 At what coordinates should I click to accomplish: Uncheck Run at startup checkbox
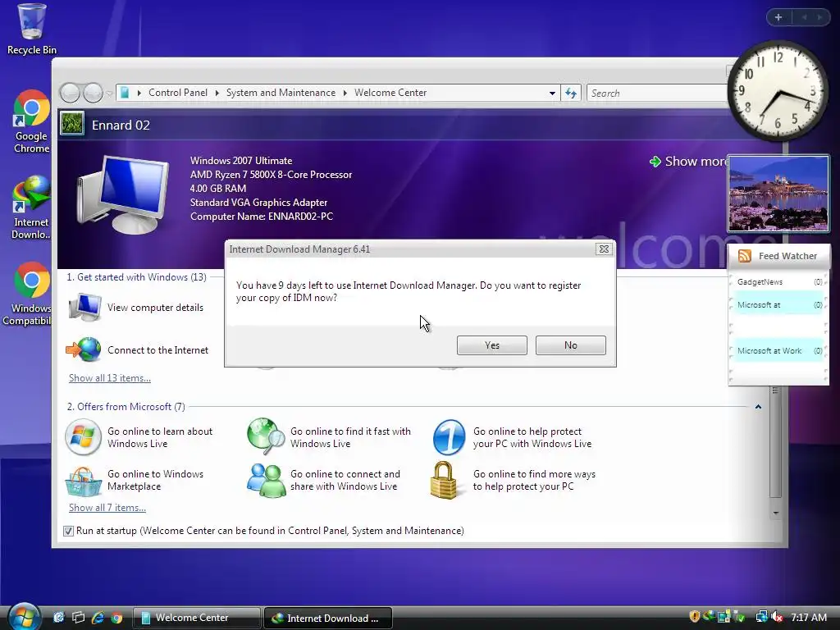(x=68, y=531)
